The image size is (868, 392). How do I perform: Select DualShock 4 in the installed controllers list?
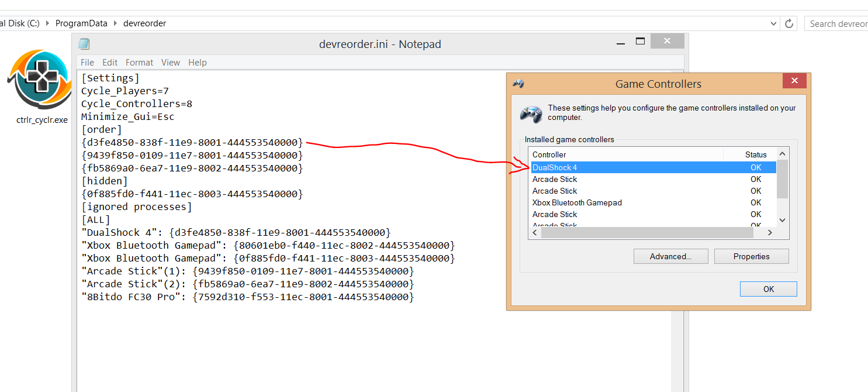(653, 167)
